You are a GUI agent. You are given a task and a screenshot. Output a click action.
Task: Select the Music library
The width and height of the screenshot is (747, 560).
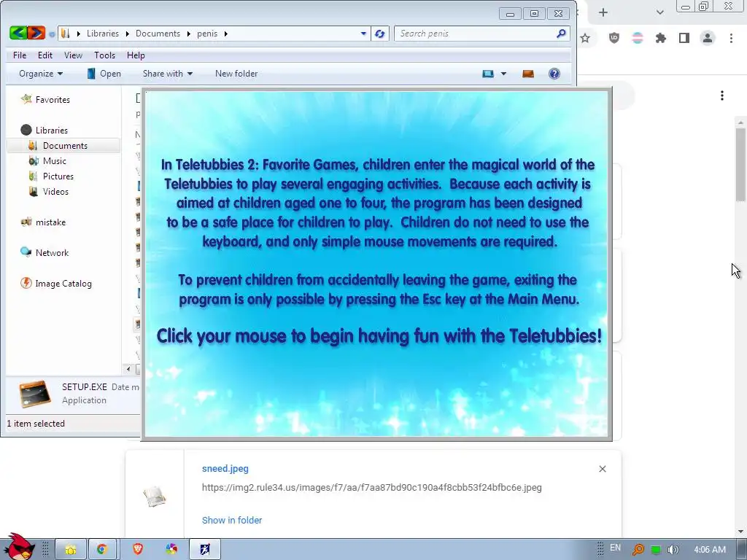point(54,161)
